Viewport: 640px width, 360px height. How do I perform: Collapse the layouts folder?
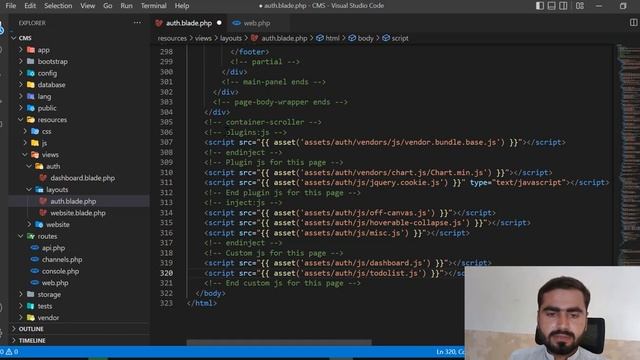point(57,190)
